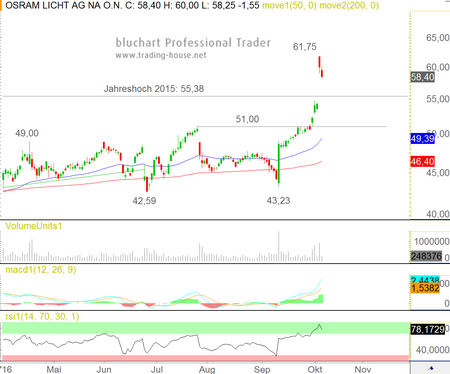Click the Nov label on the time axis
The width and height of the screenshot is (450, 374).
tap(363, 369)
